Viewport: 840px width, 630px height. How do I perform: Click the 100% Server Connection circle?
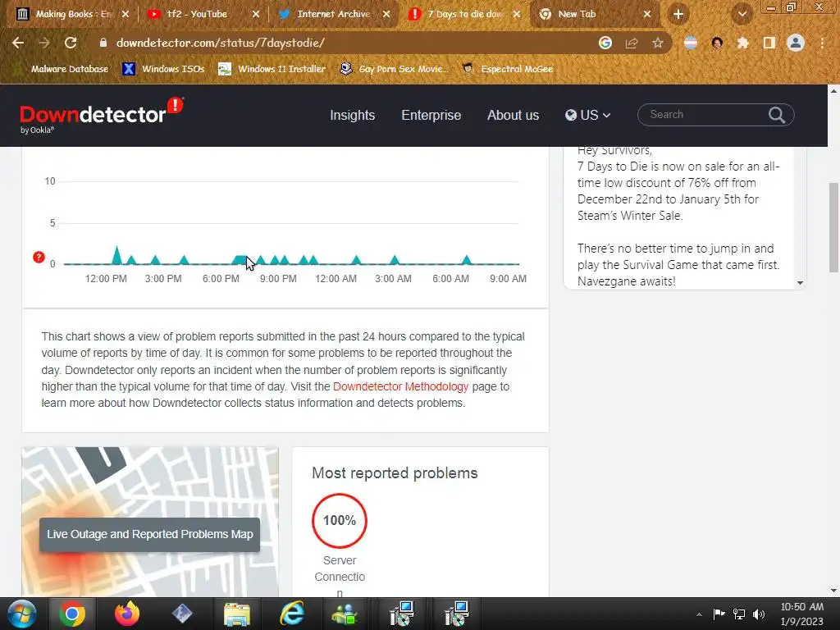(x=340, y=521)
